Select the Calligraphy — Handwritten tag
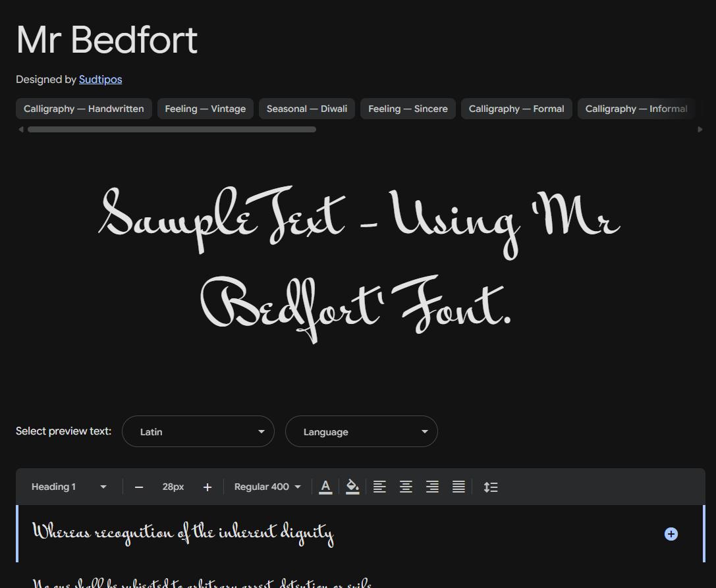Viewport: 716px width, 588px height. point(84,109)
